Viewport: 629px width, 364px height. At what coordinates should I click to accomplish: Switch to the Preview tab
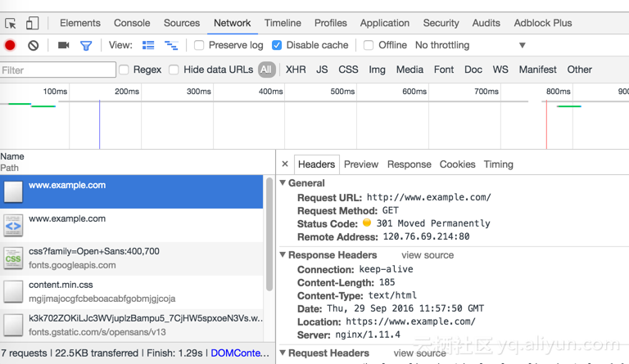[x=361, y=164]
